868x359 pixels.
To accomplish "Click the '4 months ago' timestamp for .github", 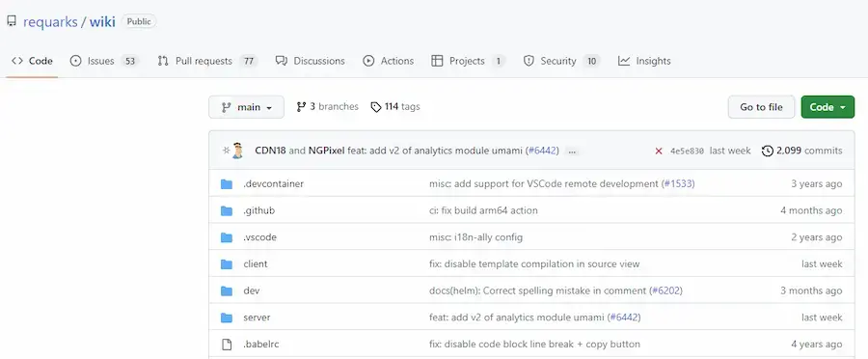I will (x=811, y=210).
